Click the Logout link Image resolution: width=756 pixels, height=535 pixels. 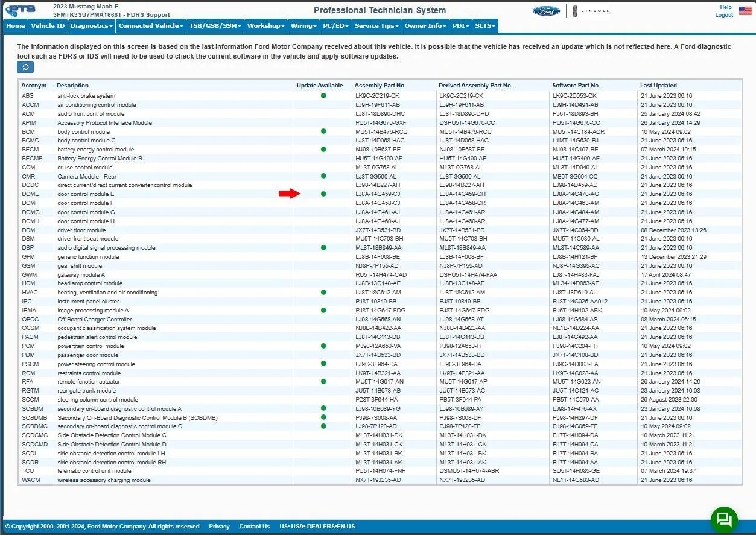coord(724,15)
